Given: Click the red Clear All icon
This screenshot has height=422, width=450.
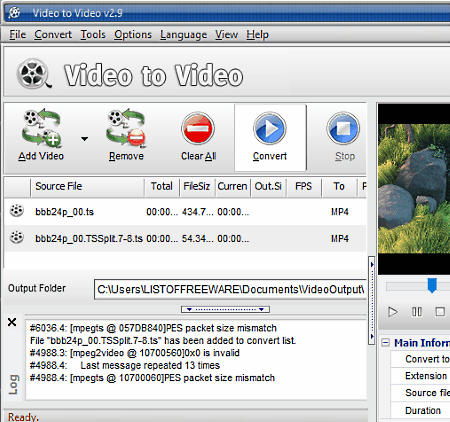Looking at the screenshot, I should click(x=198, y=128).
